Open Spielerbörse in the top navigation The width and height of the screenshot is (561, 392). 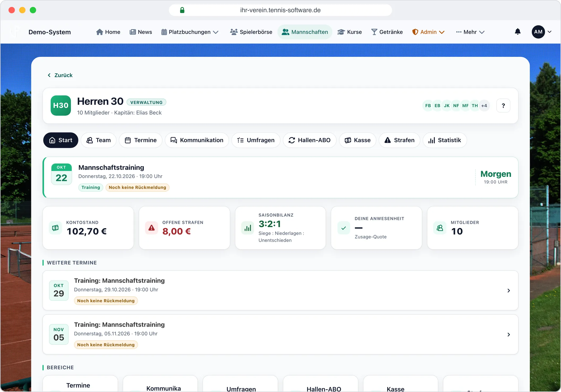click(x=251, y=32)
